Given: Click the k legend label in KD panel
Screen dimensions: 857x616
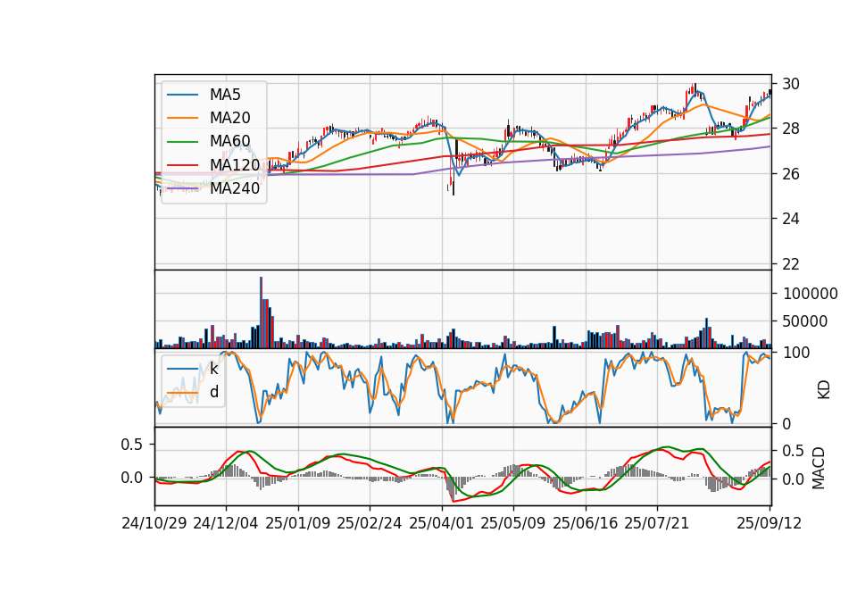Looking at the screenshot, I should pyautogui.click(x=213, y=369).
